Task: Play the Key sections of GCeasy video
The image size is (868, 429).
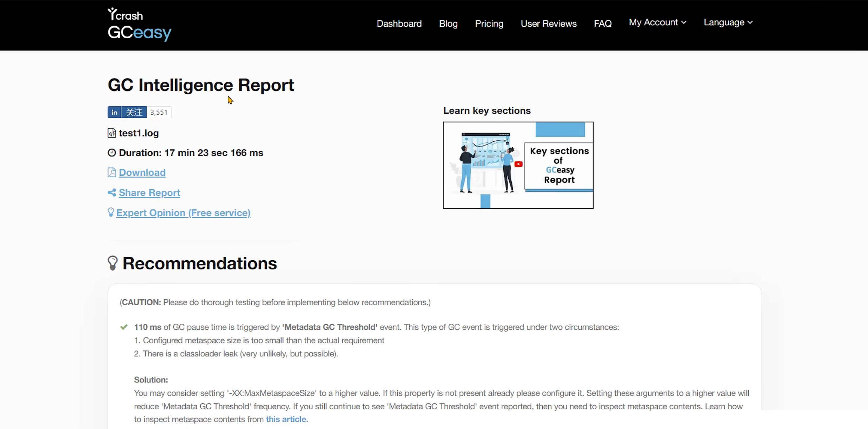Action: (x=518, y=165)
